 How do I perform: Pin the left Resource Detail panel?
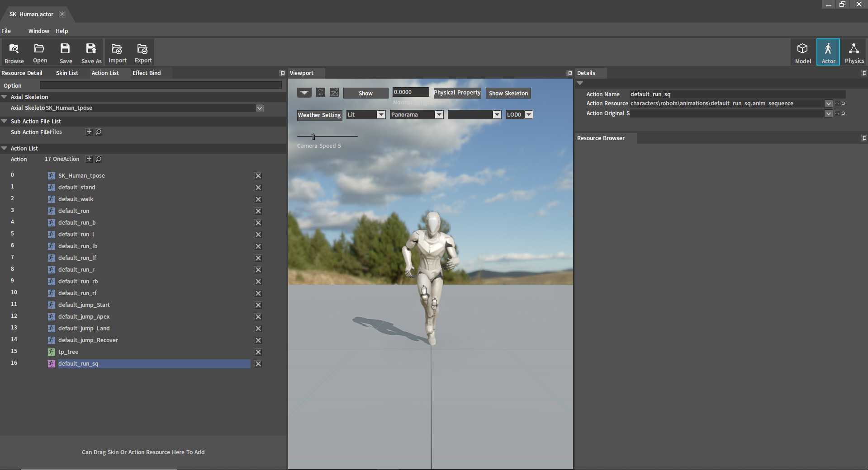pos(282,73)
